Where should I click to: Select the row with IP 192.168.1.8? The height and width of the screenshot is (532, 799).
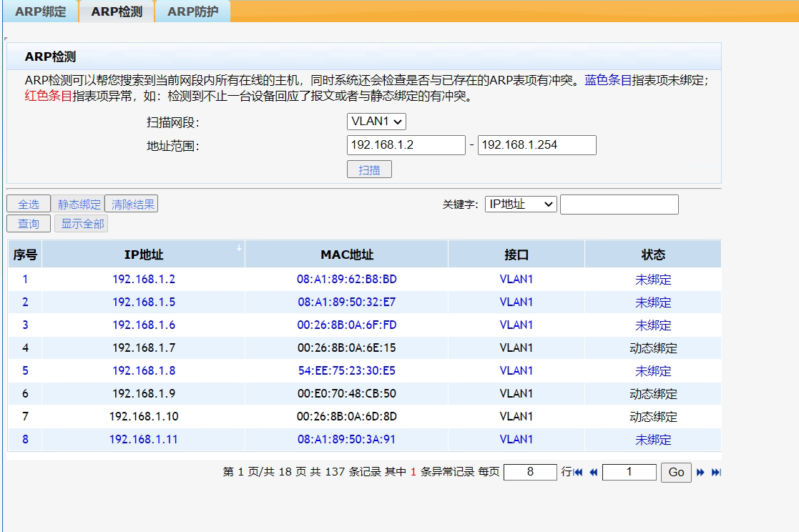pyautogui.click(x=144, y=370)
